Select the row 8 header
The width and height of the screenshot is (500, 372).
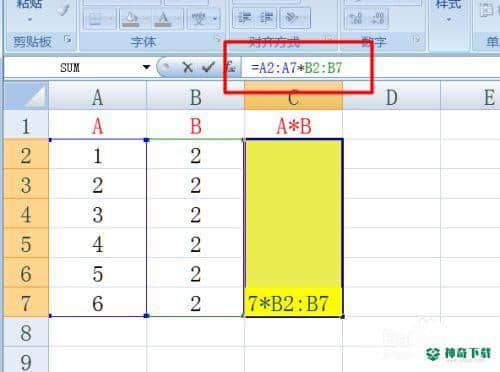pos(26,333)
